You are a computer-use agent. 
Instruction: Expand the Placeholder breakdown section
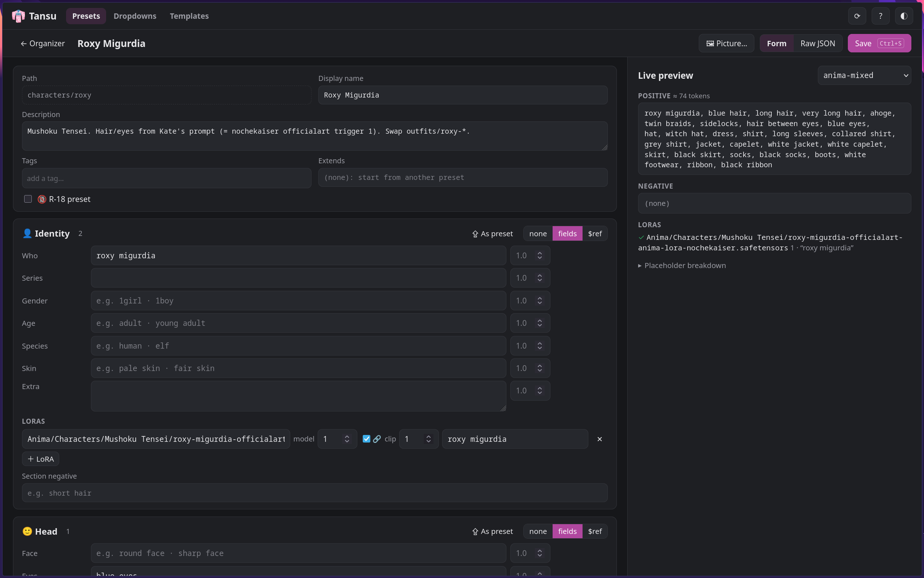point(682,265)
